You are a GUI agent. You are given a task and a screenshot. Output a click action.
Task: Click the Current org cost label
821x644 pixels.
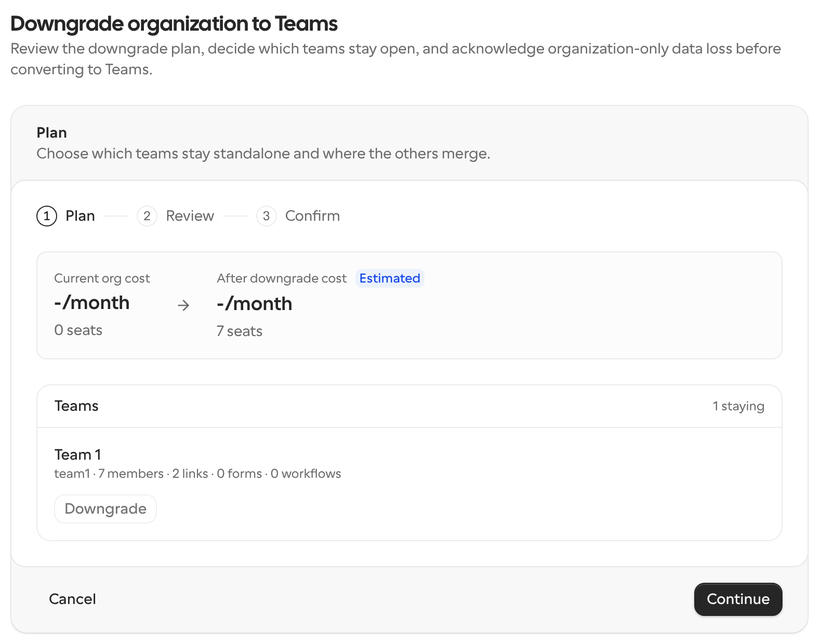point(102,278)
